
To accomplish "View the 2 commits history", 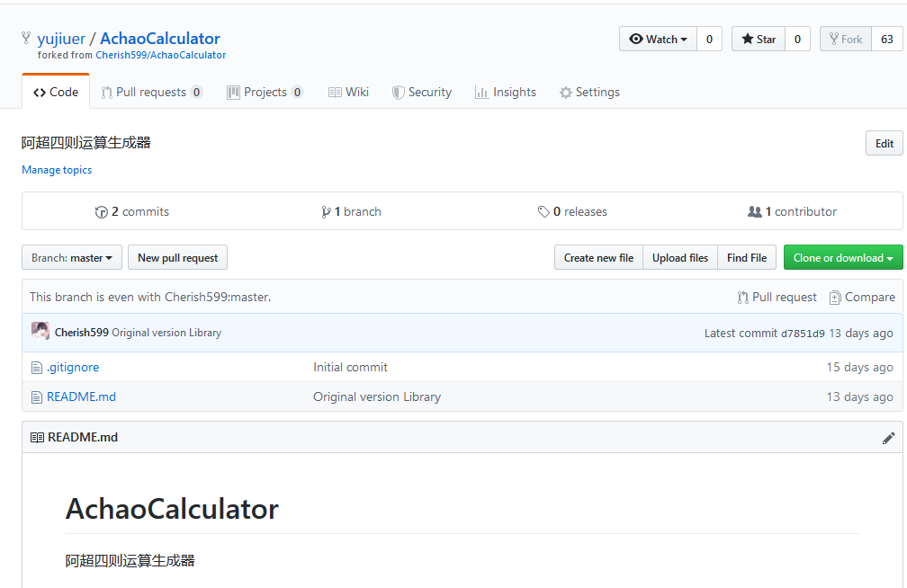I will pyautogui.click(x=132, y=211).
